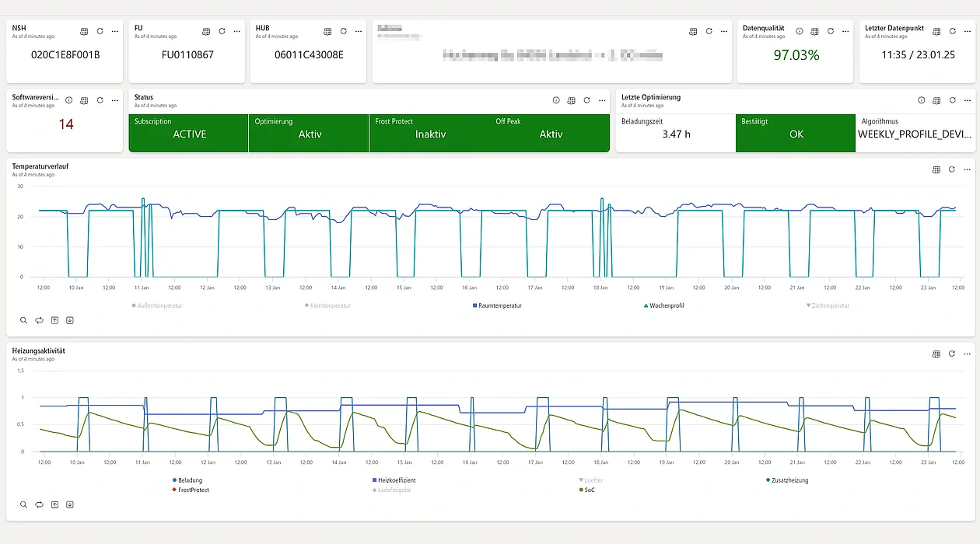Viewport: 980px width, 544px height.
Task: Open more options on the HUB card
Action: coord(358,31)
